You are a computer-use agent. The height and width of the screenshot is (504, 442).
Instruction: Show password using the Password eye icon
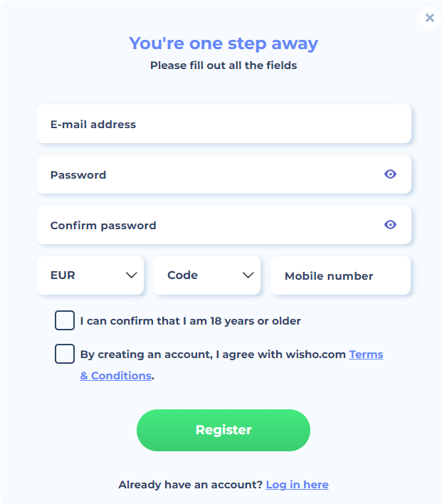pos(390,174)
